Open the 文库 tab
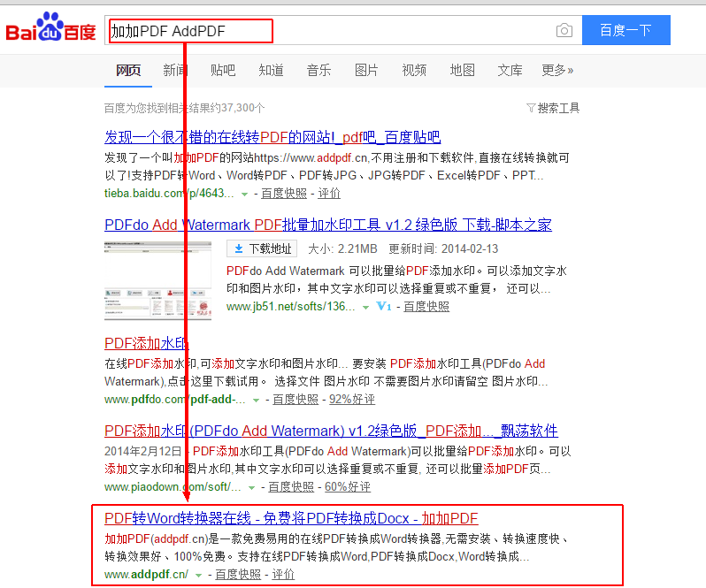 click(510, 70)
